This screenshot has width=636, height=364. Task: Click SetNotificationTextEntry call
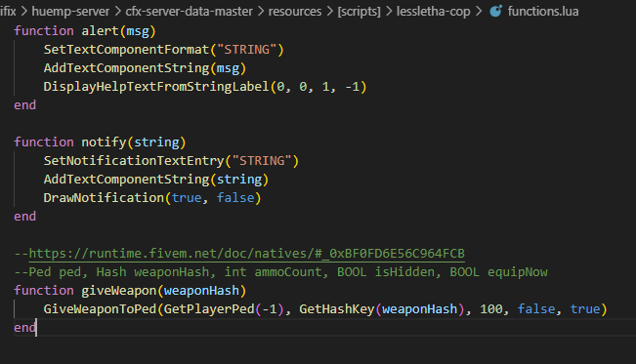[134, 161]
